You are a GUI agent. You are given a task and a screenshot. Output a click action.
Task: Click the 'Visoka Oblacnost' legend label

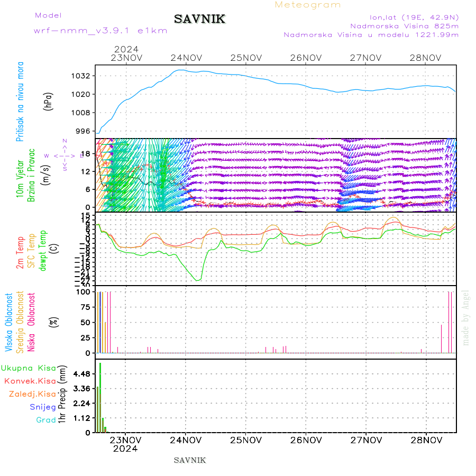point(8,323)
